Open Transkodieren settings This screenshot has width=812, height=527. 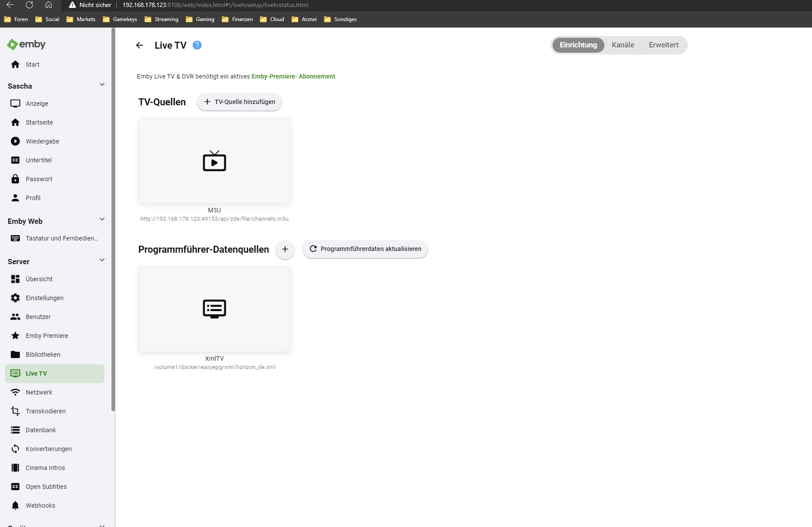click(54, 411)
